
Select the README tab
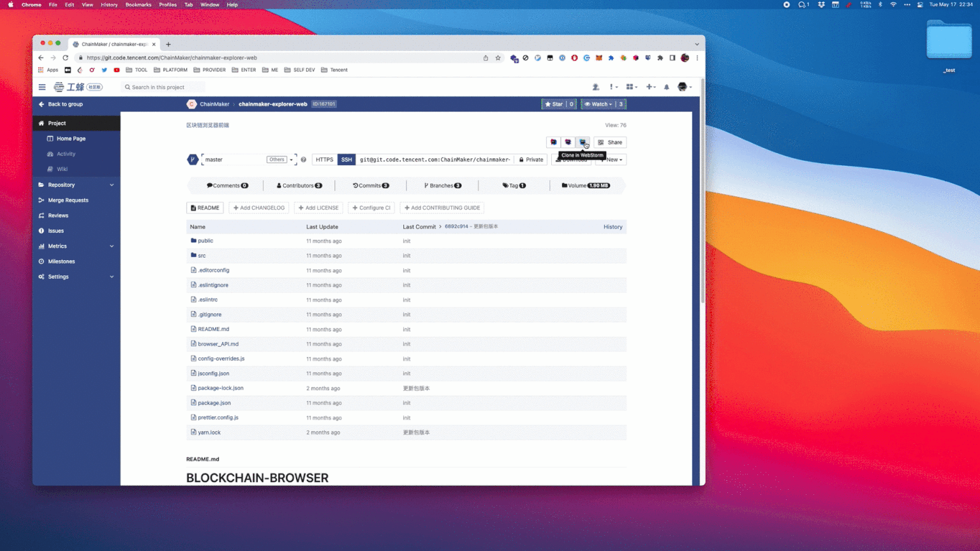pyautogui.click(x=205, y=208)
